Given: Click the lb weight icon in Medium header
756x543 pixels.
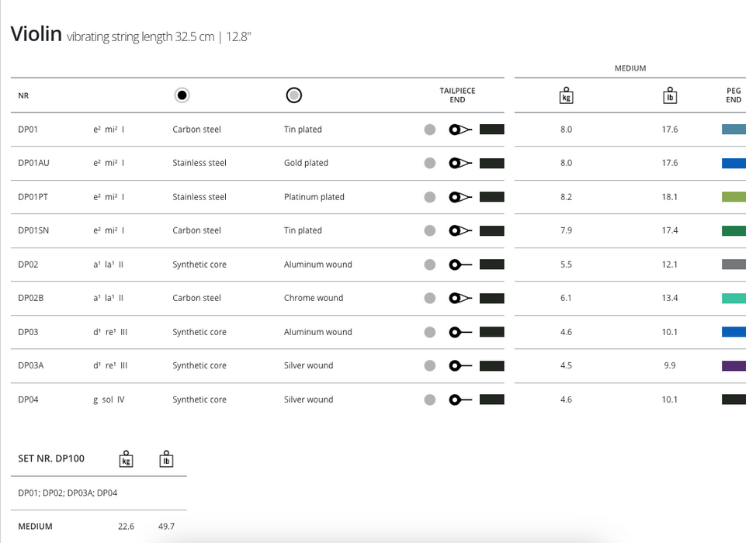Looking at the screenshot, I should (669, 95).
